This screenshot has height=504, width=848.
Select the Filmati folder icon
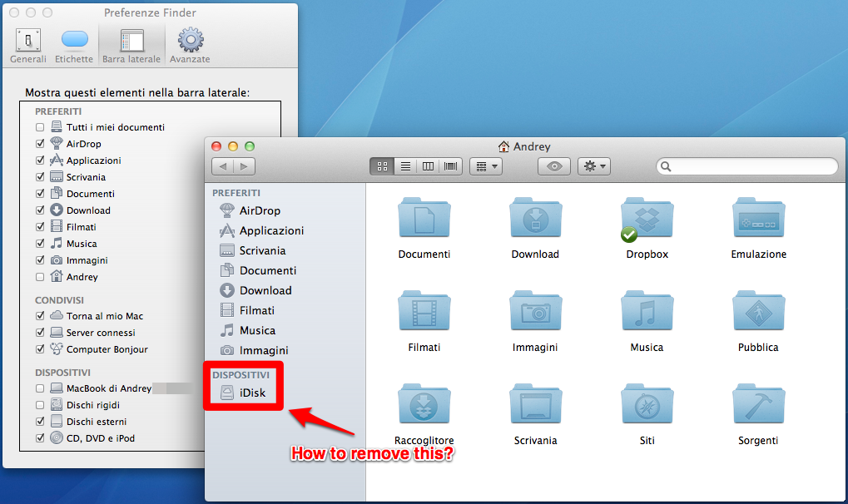coord(424,311)
